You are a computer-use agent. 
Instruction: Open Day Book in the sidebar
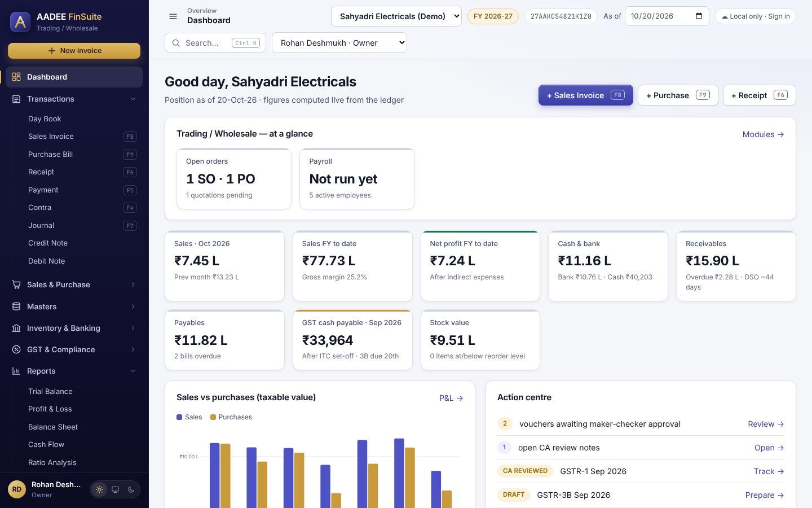[82, 119]
